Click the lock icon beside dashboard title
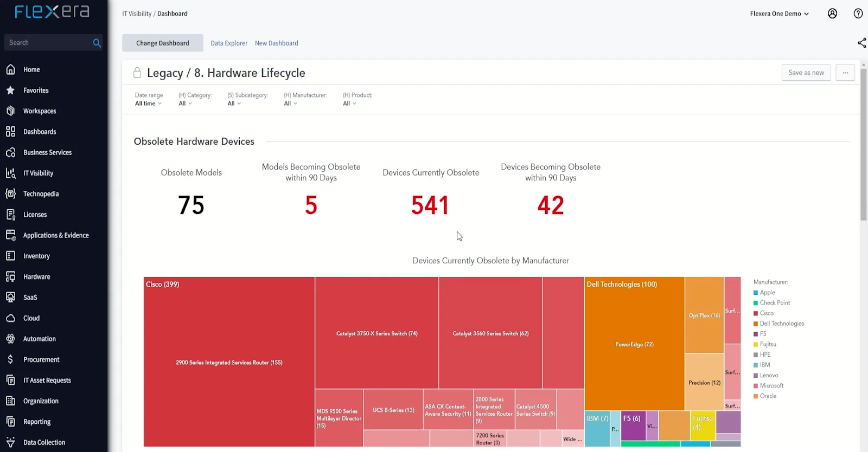868x452 pixels. tap(137, 73)
